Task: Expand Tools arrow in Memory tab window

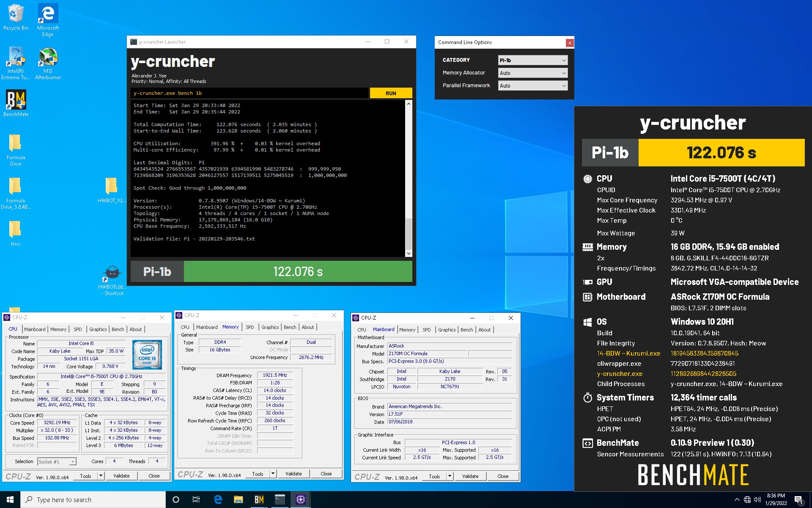Action: coord(273,474)
